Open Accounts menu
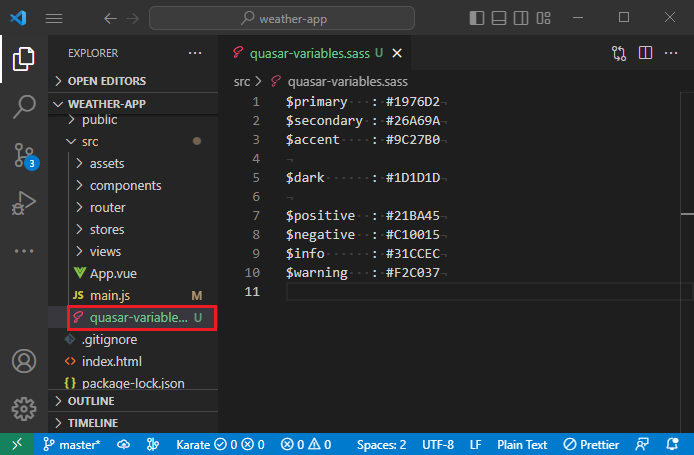 pos(23,361)
